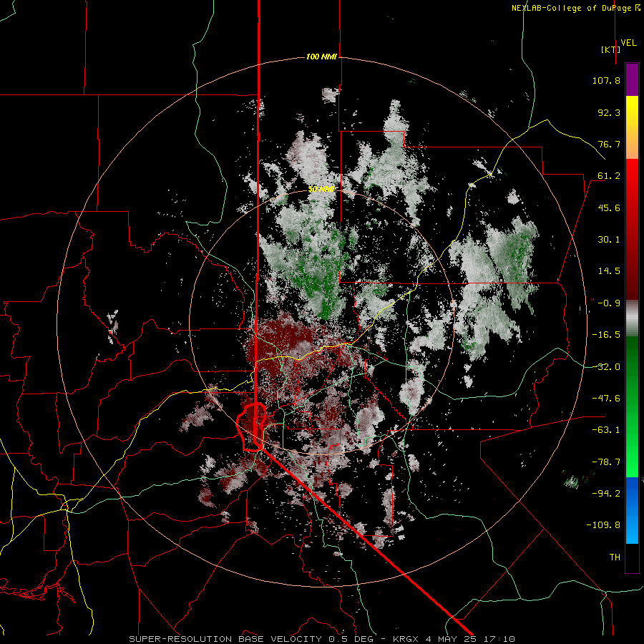Image resolution: width=644 pixels, height=644 pixels.
Task: Select the KRGX station identifier
Action: [405, 639]
